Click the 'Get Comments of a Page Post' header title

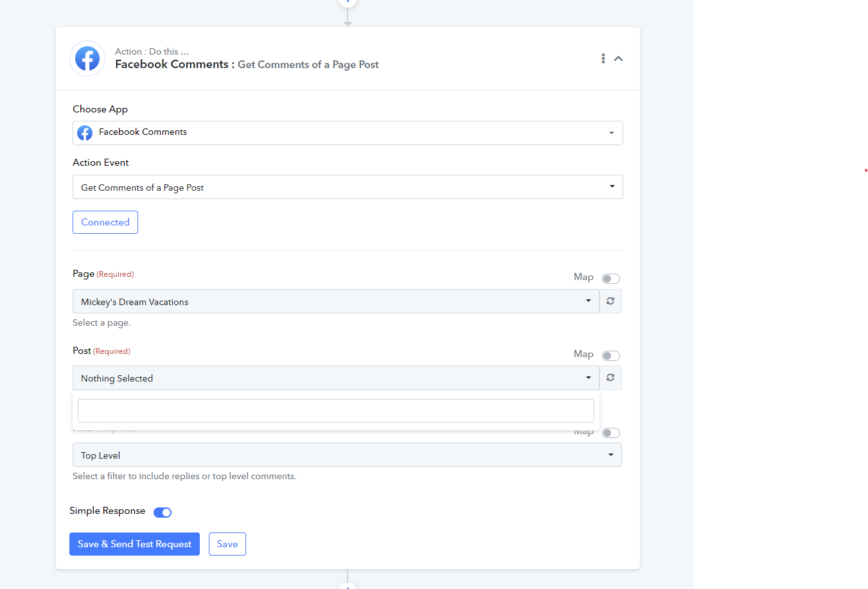308,64
